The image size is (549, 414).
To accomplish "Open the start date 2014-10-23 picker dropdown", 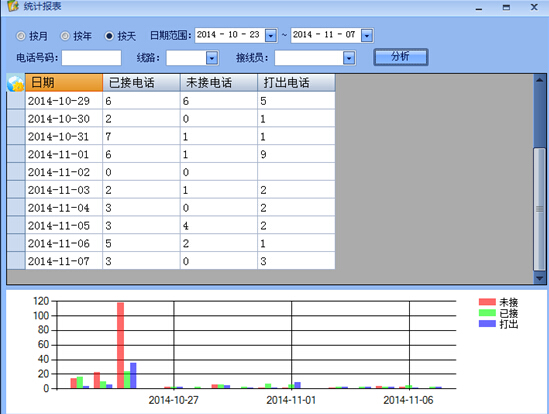I will tap(271, 35).
